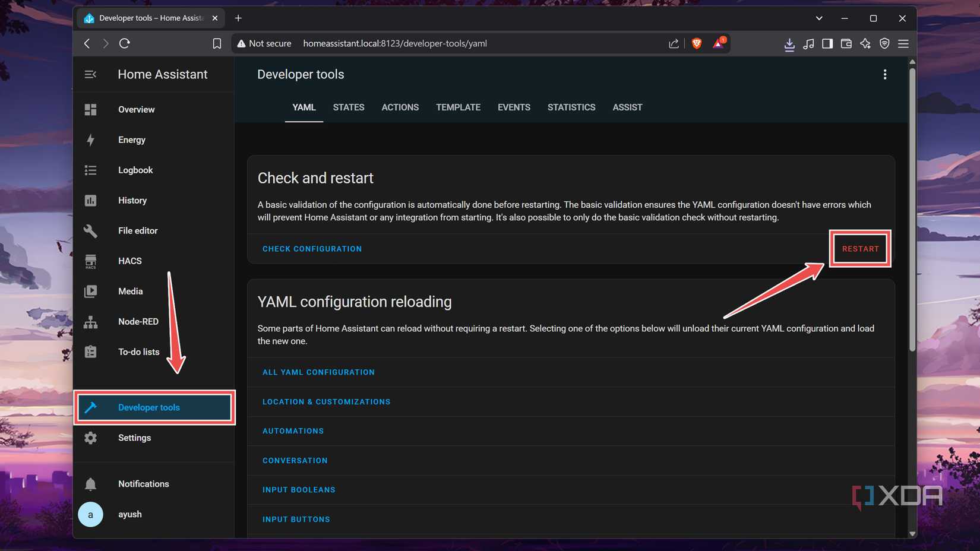This screenshot has height=551, width=980.
Task: Toggle Brave Shields lion icon
Action: (697, 43)
